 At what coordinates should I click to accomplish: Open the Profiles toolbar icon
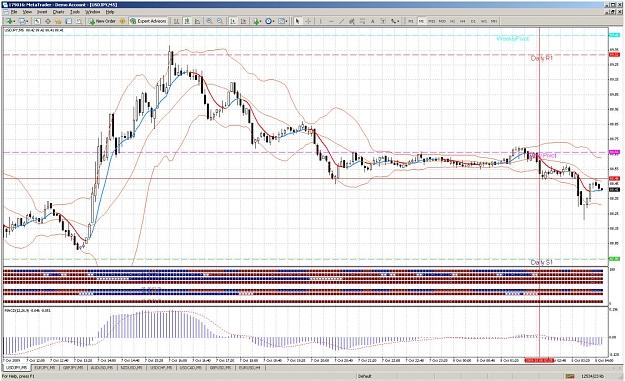(23, 21)
